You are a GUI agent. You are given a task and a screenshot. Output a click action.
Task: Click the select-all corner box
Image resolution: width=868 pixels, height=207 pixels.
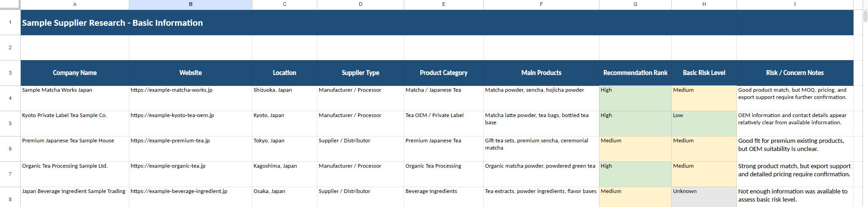click(10, 5)
